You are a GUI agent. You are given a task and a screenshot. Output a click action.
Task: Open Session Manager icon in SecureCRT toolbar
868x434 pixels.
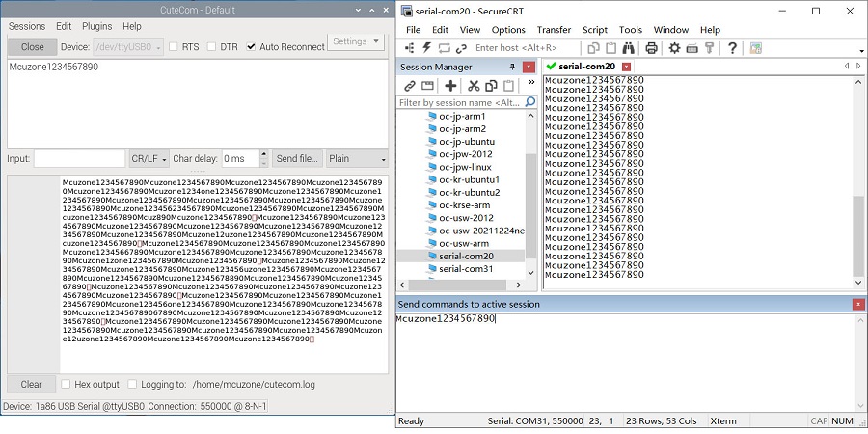pyautogui.click(x=410, y=48)
